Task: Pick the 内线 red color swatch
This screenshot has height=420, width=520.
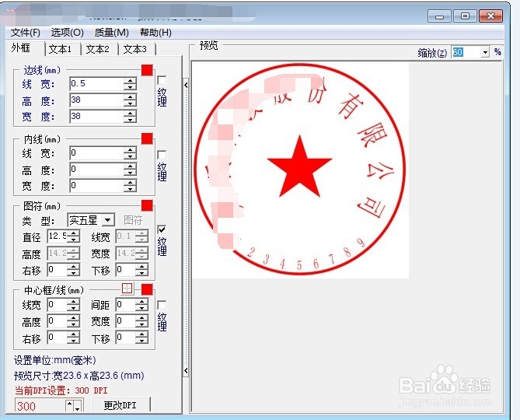Action: click(x=147, y=138)
